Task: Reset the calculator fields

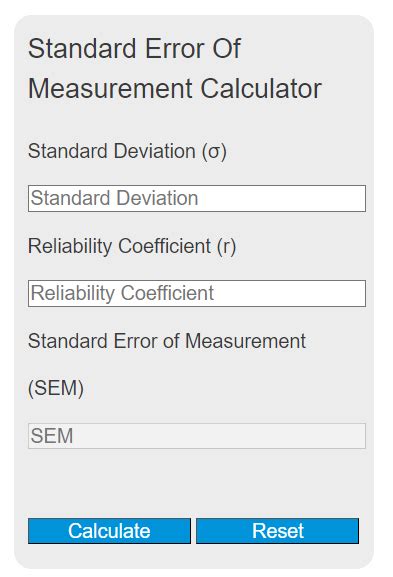Action: (277, 531)
